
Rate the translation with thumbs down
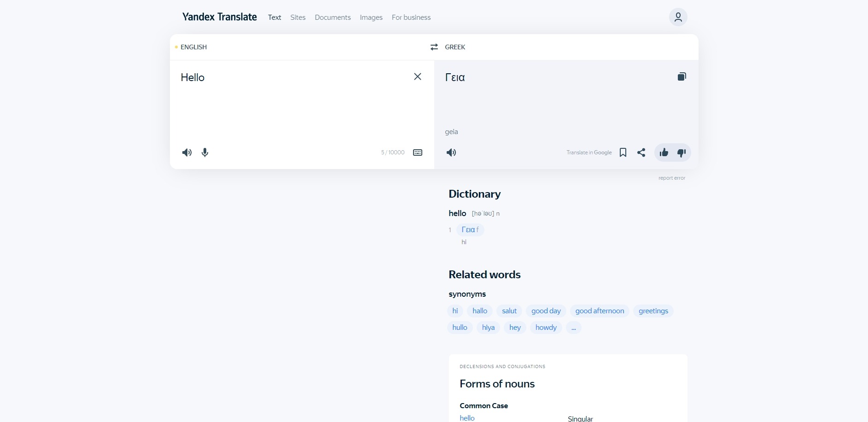tap(682, 152)
